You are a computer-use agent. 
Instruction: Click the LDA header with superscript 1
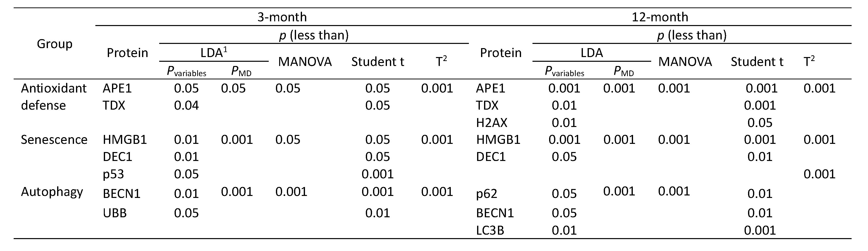pyautogui.click(x=213, y=53)
